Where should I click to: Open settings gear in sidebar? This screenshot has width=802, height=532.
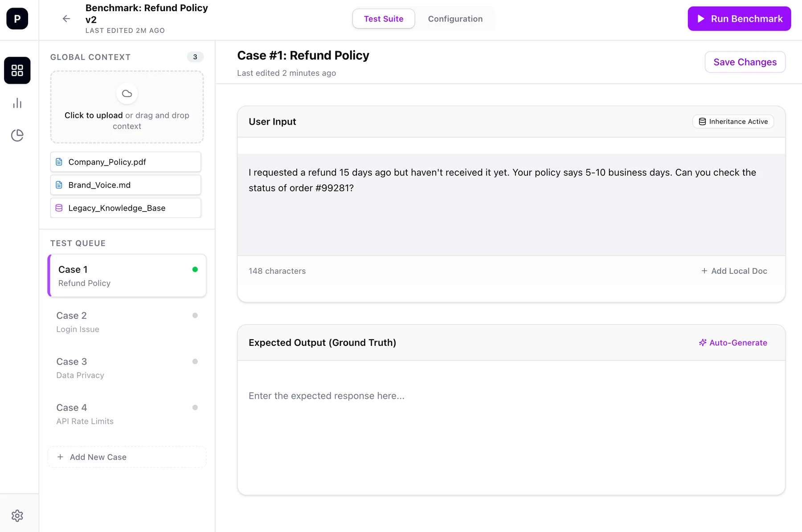[x=17, y=516]
